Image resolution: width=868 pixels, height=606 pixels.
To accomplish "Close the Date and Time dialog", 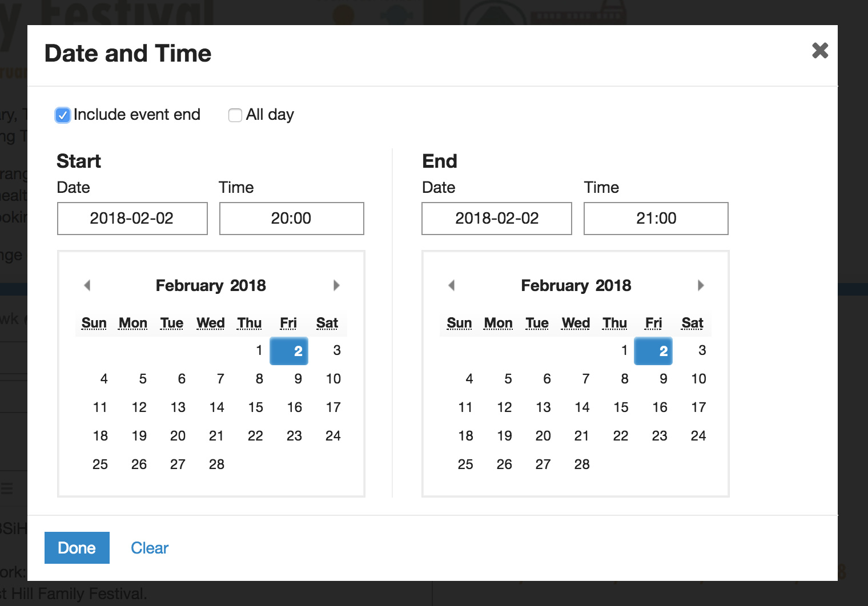I will point(820,51).
